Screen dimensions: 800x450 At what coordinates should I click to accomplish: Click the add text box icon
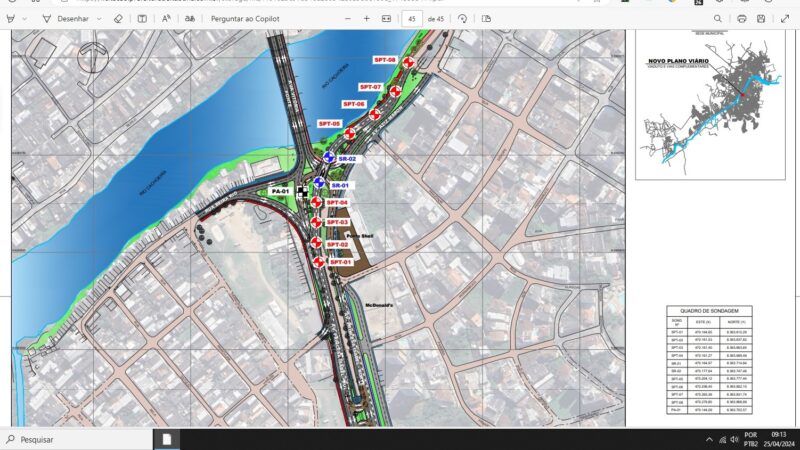pos(142,19)
